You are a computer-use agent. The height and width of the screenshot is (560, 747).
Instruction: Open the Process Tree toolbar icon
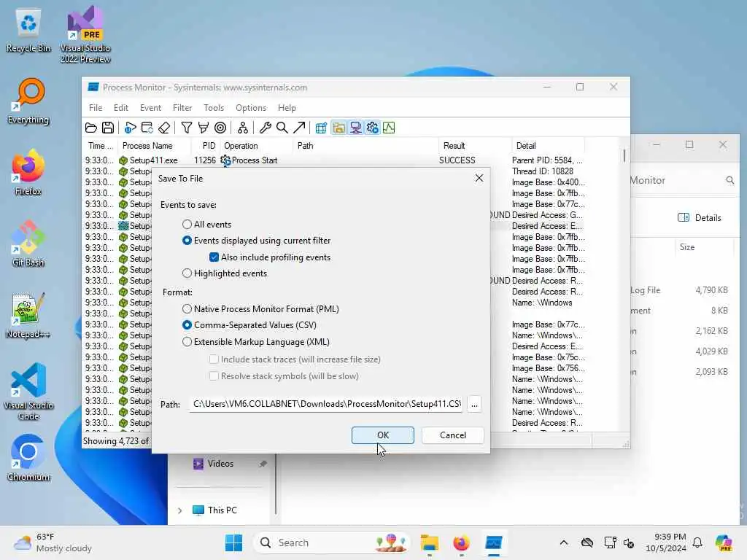[242, 128]
